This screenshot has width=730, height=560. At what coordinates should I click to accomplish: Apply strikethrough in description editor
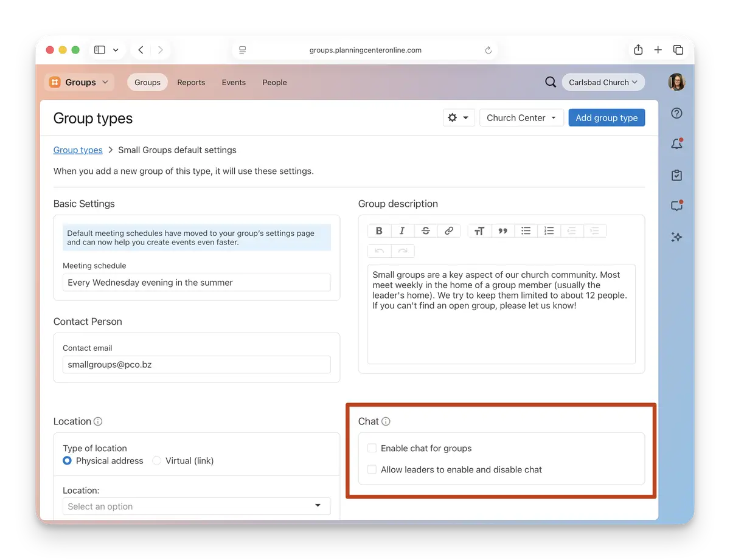click(x=426, y=230)
